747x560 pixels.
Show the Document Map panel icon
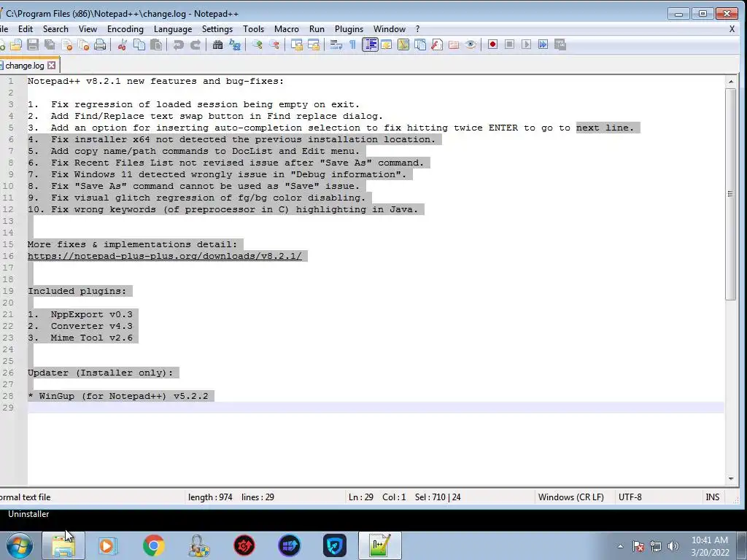coord(403,44)
